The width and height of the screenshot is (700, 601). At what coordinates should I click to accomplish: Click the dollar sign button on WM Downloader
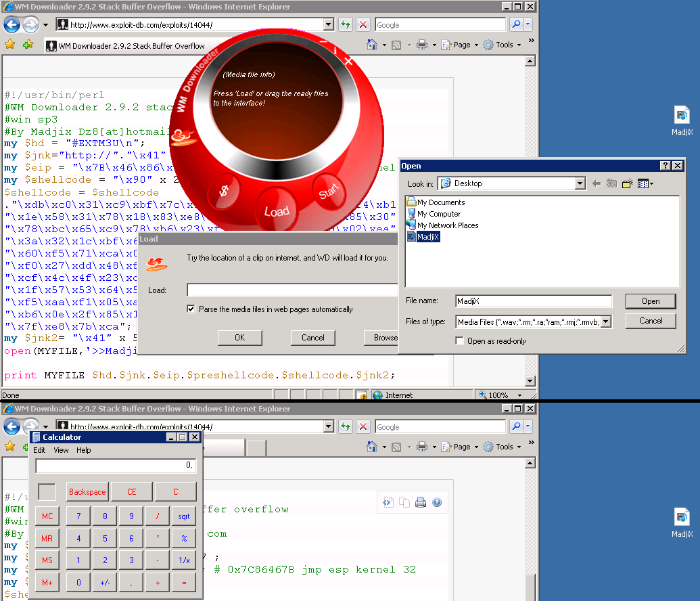coord(224,191)
